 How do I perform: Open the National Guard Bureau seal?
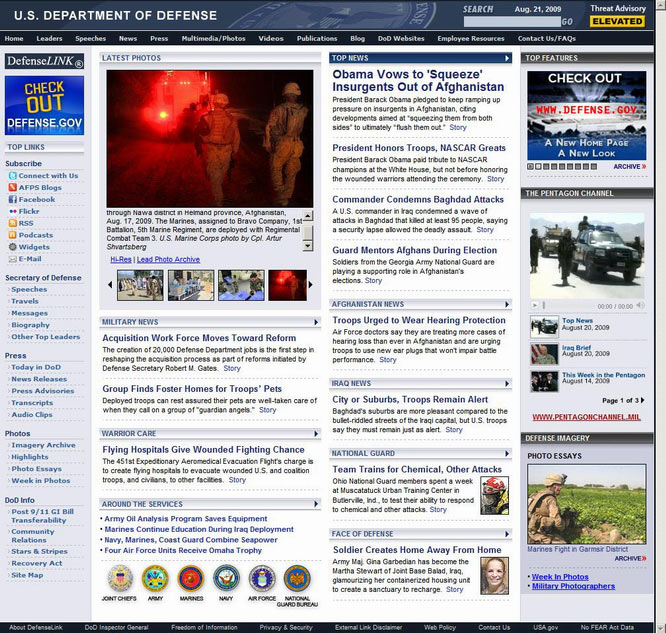297,578
